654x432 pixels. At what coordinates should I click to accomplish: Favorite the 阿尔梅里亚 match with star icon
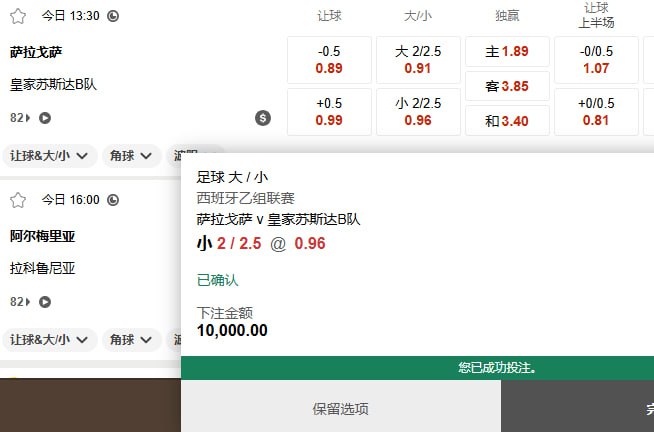pyautogui.click(x=17, y=200)
